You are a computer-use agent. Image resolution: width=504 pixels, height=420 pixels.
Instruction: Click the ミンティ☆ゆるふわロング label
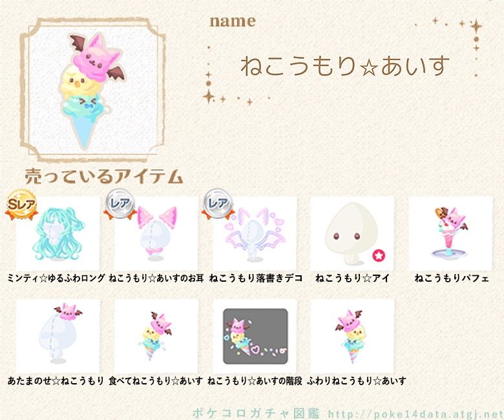pyautogui.click(x=56, y=278)
